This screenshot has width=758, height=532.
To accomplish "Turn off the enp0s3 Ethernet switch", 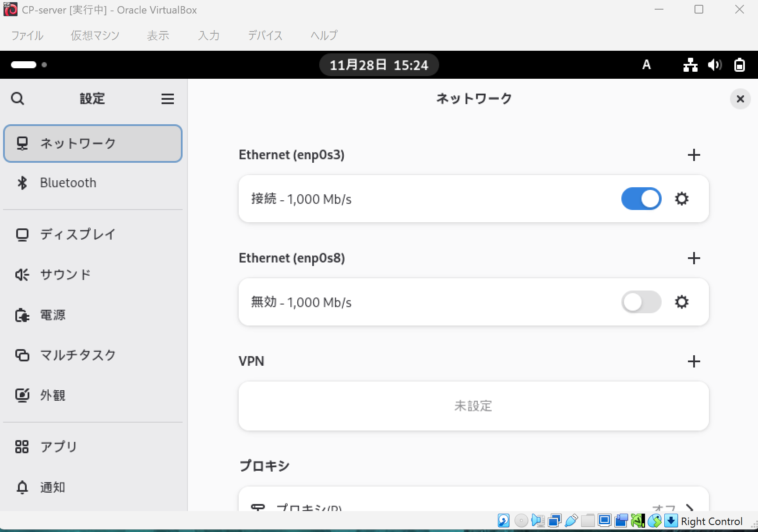I will click(x=641, y=199).
